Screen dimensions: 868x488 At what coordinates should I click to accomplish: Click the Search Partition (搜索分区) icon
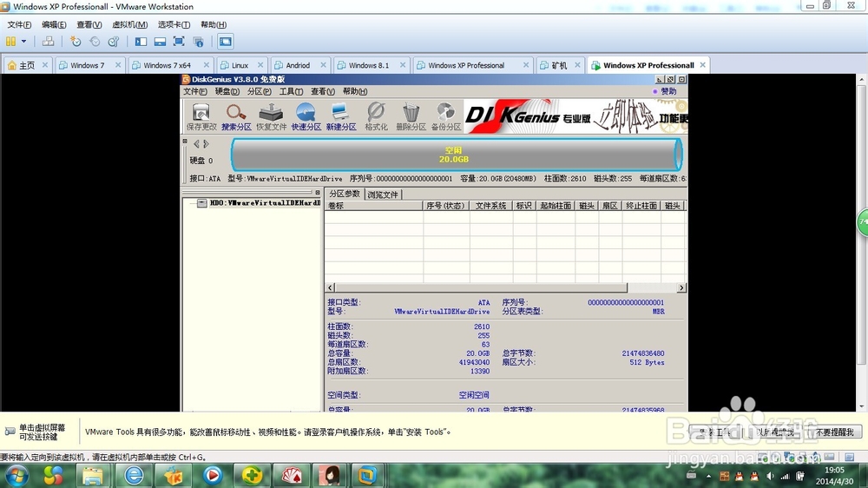(x=236, y=117)
